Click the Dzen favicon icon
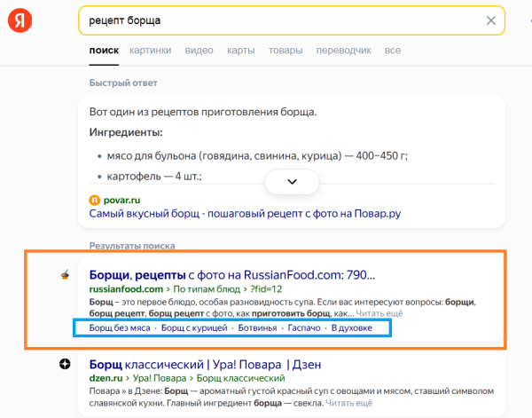Screen dimensions: 532x418 click(x=65, y=364)
